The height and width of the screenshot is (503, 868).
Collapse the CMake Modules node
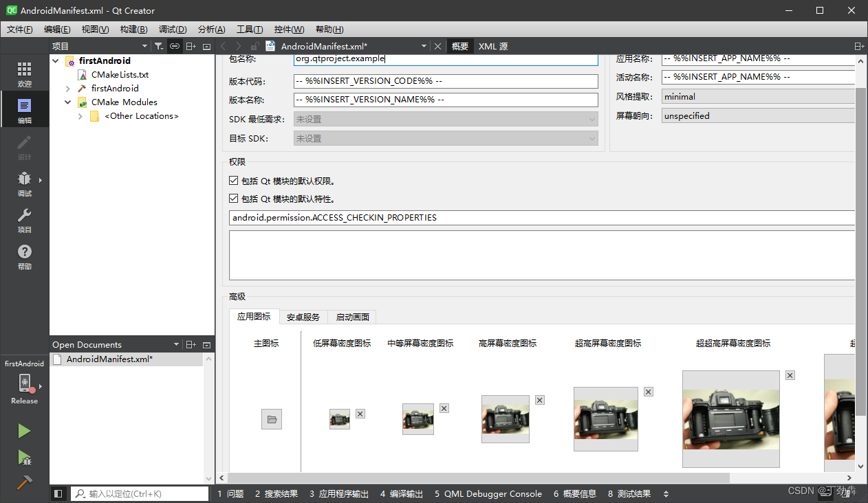(x=68, y=102)
